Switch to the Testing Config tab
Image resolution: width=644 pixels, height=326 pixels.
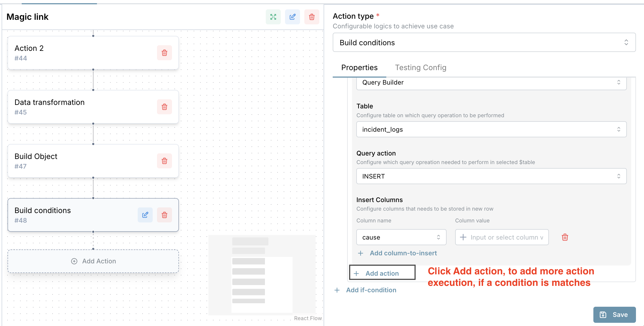click(x=421, y=67)
